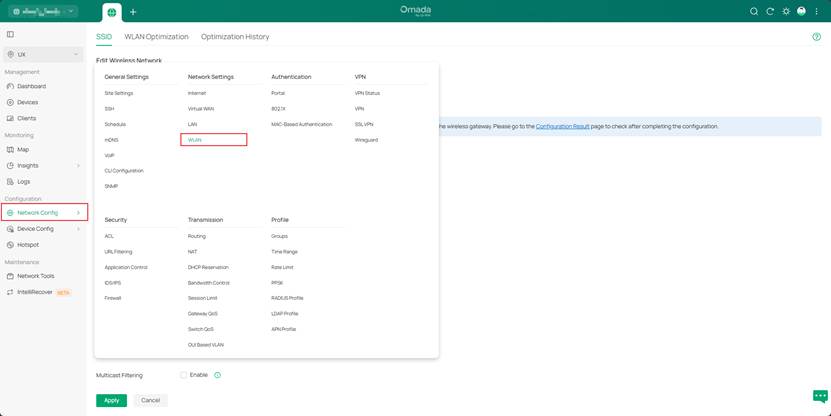Click the search icon in top bar
Screen dimensions: 831x416
[754, 11]
